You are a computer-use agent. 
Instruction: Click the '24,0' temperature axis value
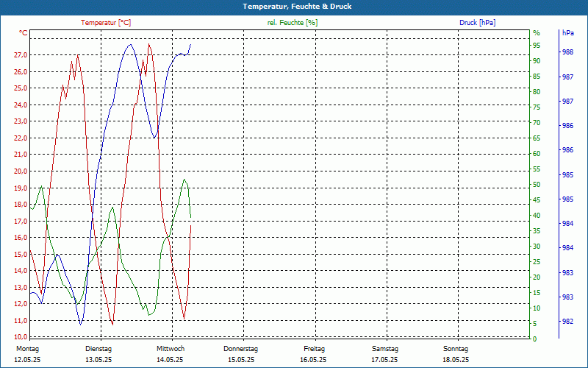21,105
